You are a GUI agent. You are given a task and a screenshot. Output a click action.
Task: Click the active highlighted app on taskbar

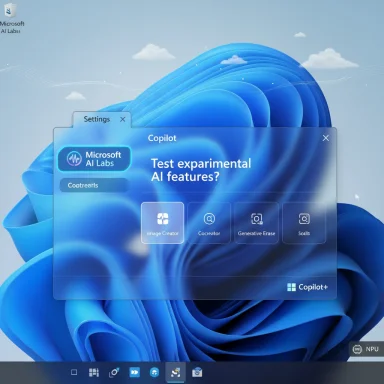[x=175, y=372]
